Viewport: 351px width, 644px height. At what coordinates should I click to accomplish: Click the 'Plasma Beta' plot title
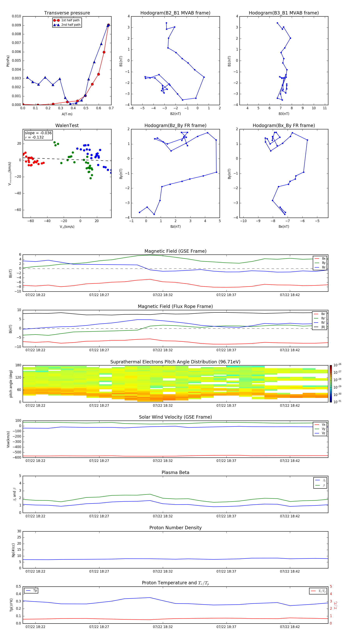175,472
